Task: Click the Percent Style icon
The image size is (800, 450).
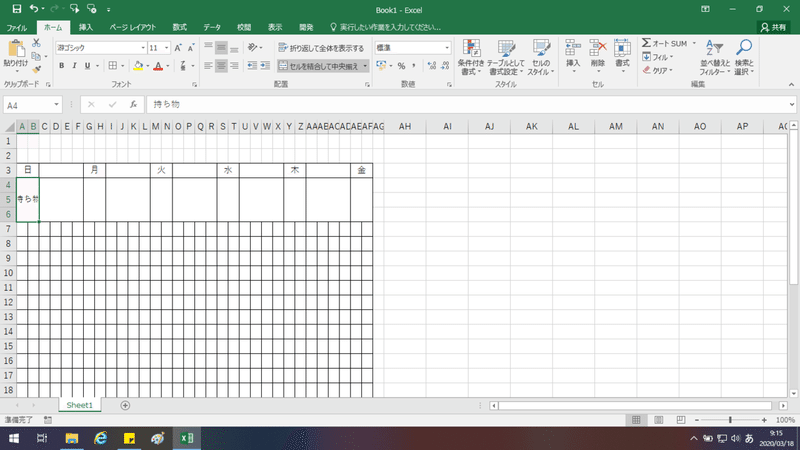Action: coord(401,66)
